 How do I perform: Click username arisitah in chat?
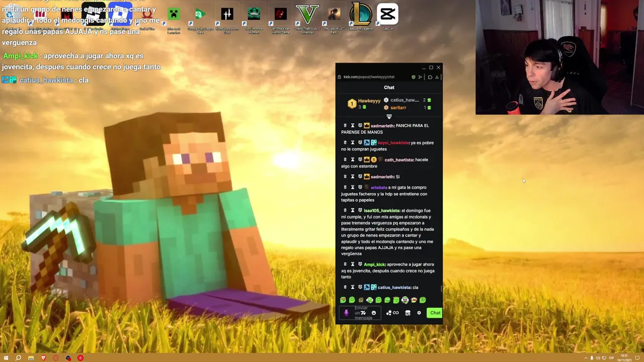(379, 188)
